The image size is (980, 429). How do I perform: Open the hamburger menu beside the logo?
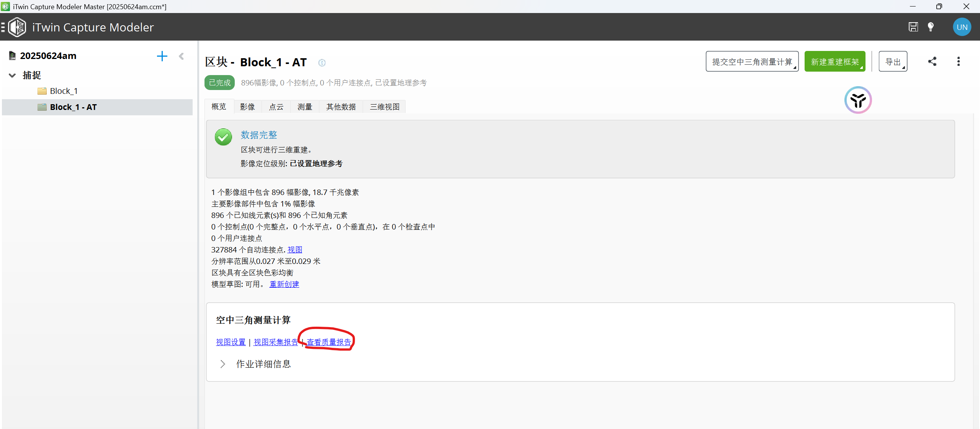3,27
